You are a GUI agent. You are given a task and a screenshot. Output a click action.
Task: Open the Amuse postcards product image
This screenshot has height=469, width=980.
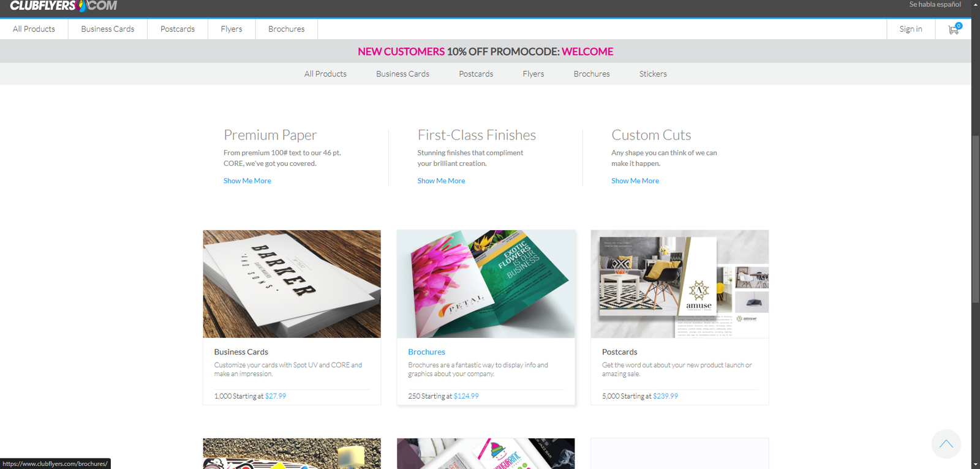[679, 284]
